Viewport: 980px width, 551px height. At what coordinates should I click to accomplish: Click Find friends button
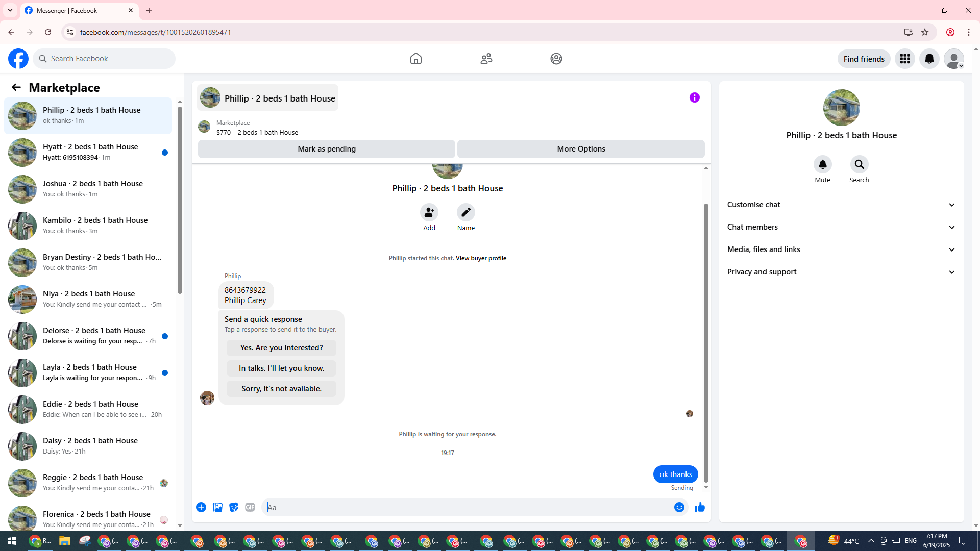click(x=864, y=59)
